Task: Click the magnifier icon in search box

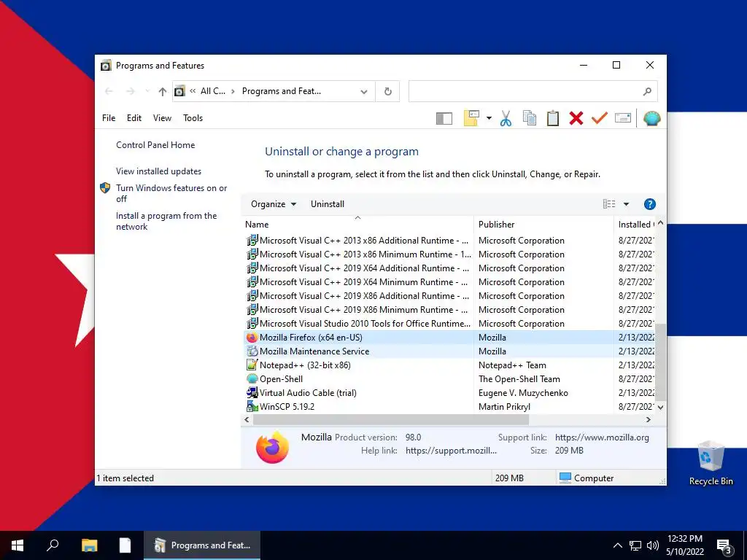Action: tap(647, 91)
